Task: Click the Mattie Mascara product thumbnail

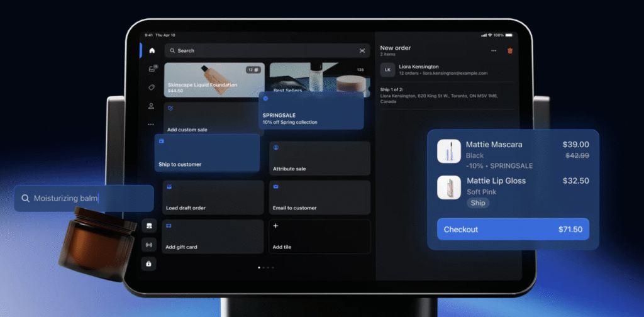Action: [x=449, y=151]
